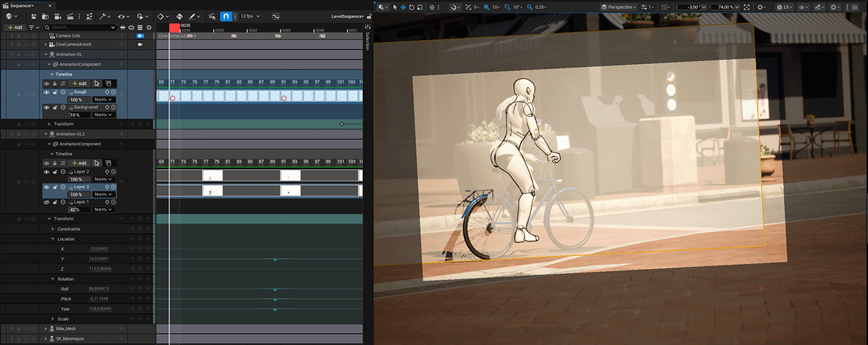Screen dimensions: 868x345
Task: Collapse the Rotation section
Action: coord(53,279)
